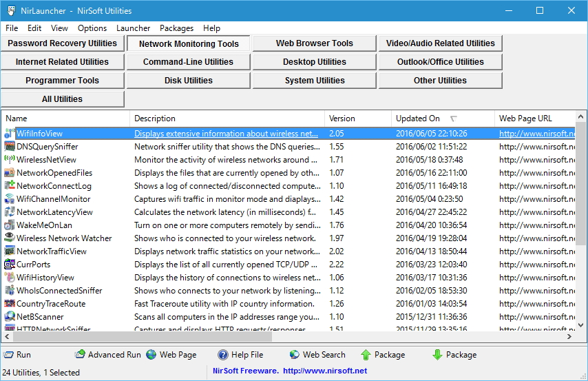Click the WifiInfoView utility icon
This screenshot has height=381, width=588.
10,133
